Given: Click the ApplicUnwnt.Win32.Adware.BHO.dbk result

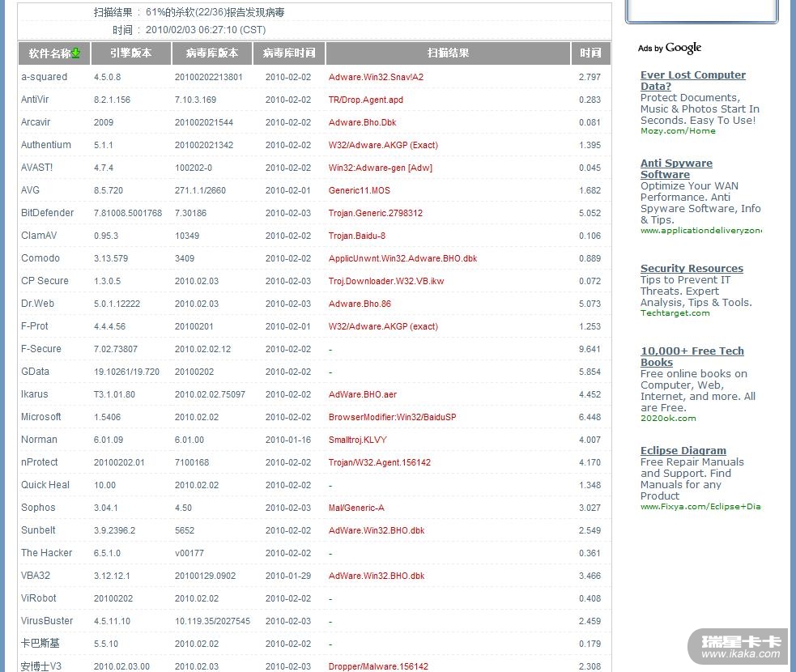Looking at the screenshot, I should coord(403,258).
